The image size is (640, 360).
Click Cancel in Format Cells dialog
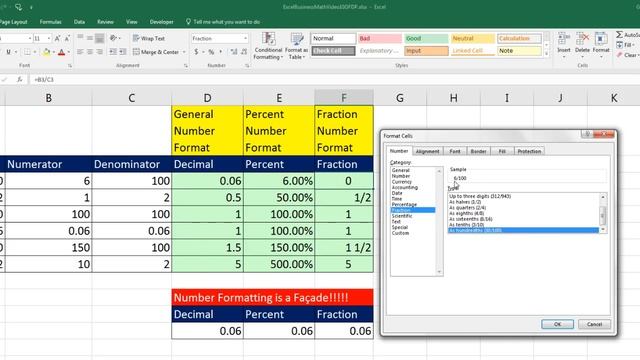point(594,324)
